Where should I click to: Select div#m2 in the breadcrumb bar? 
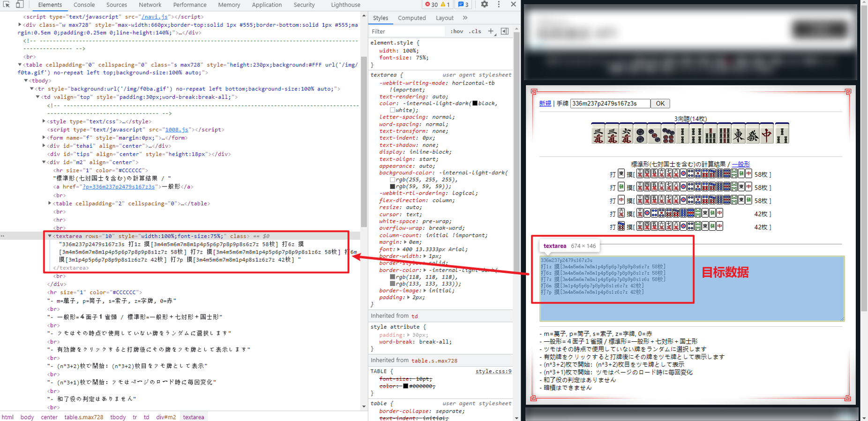point(166,417)
